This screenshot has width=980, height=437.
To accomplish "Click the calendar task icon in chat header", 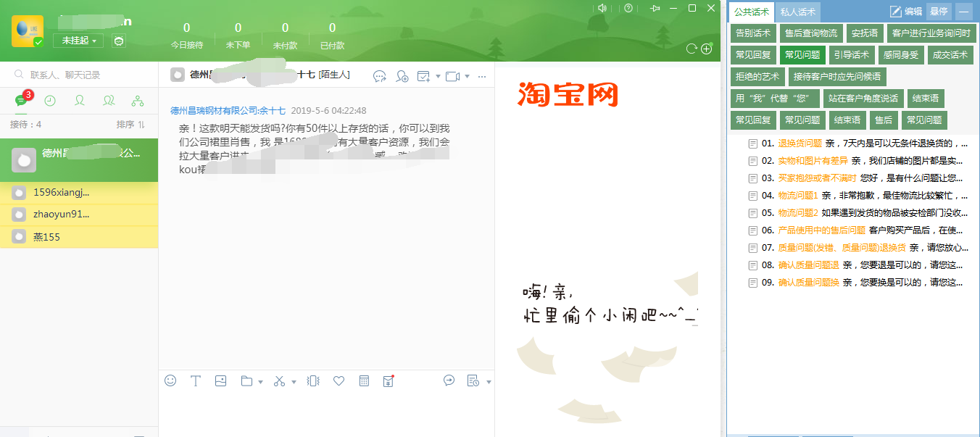I will [424, 76].
